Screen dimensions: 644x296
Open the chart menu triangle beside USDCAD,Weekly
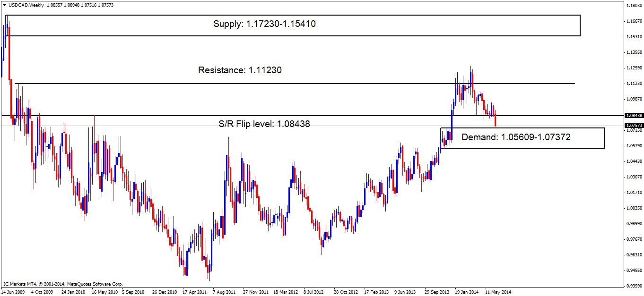pos(4,5)
